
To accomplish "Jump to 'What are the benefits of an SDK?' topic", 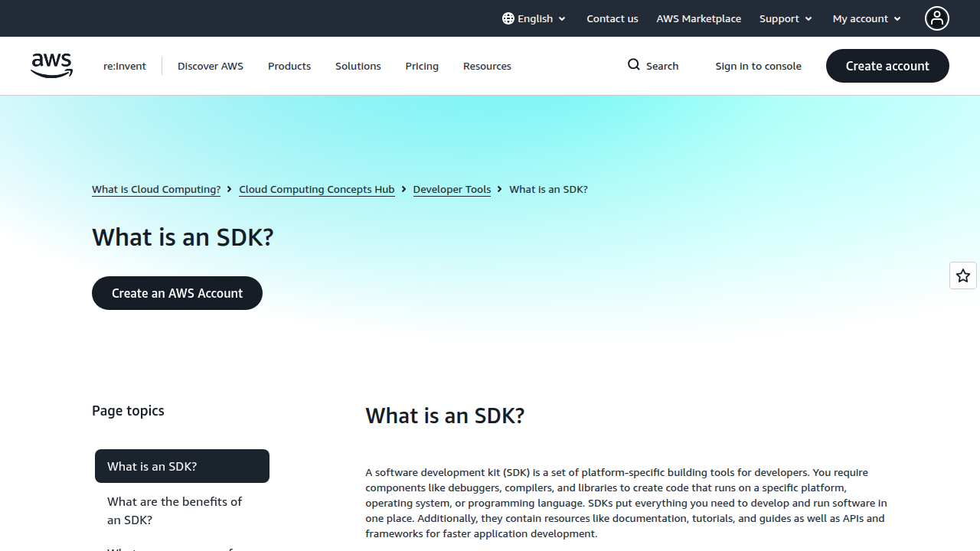I will (x=182, y=510).
